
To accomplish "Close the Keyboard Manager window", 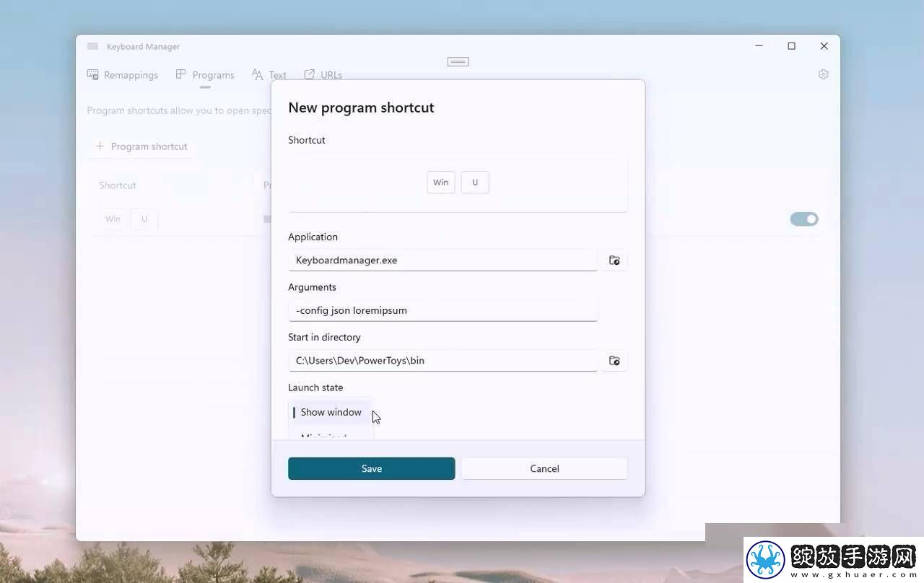I will point(824,46).
